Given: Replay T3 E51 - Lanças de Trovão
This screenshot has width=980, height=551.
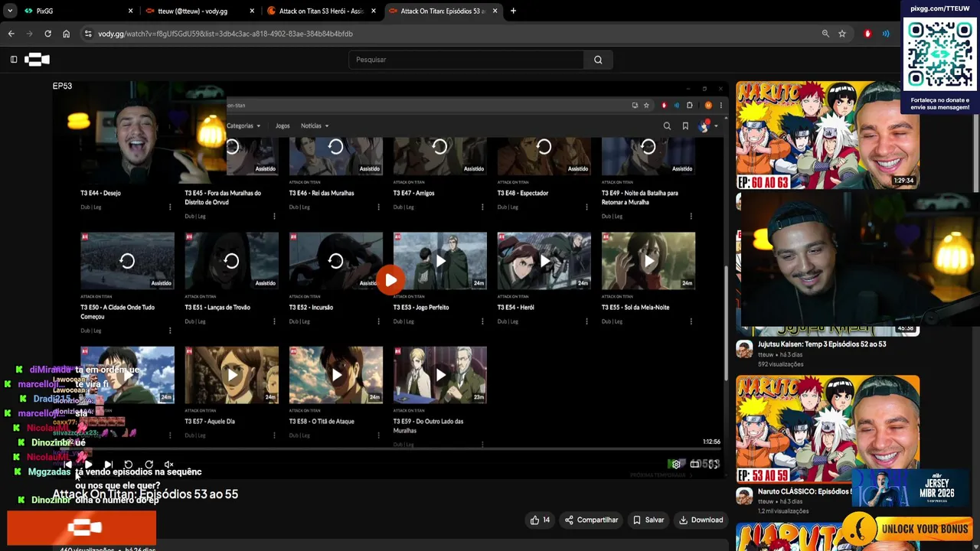Looking at the screenshot, I should [x=231, y=261].
